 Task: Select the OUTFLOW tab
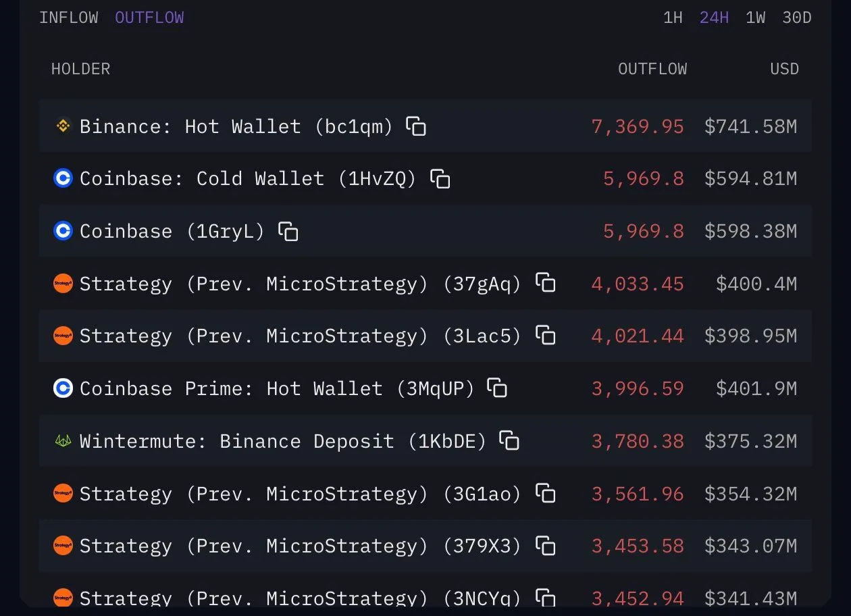coord(149,18)
